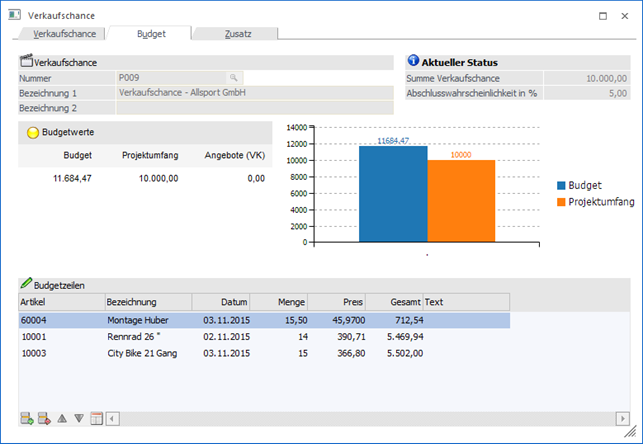Select the Budget tab
This screenshot has width=643, height=444.
pyautogui.click(x=151, y=33)
